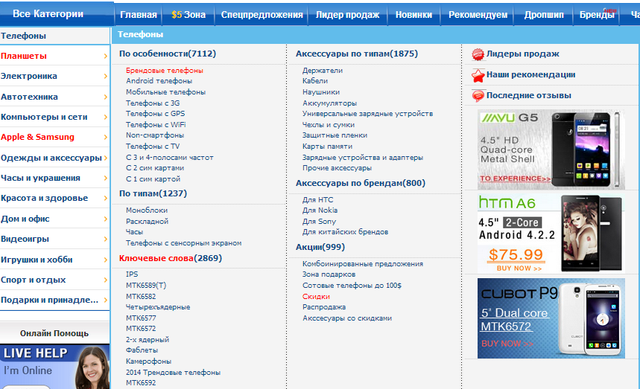Open the $5 Зона tab
Image resolution: width=640 pixels, height=389 pixels.
coord(189,15)
